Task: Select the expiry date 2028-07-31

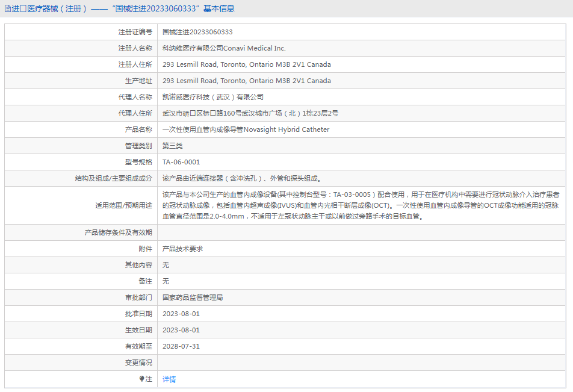Action: point(181,346)
